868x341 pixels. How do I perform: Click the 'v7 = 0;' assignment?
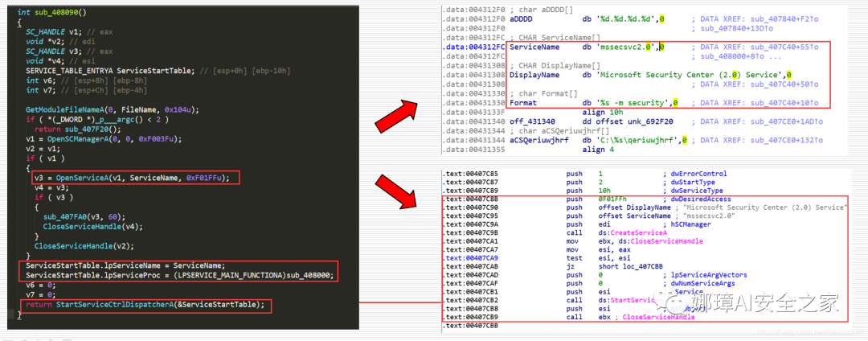point(42,294)
